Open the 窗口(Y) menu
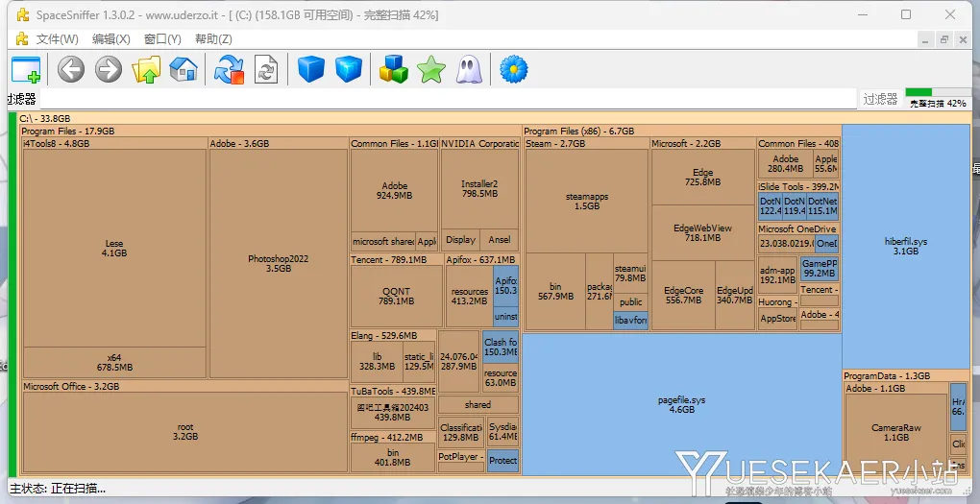 [x=162, y=38]
